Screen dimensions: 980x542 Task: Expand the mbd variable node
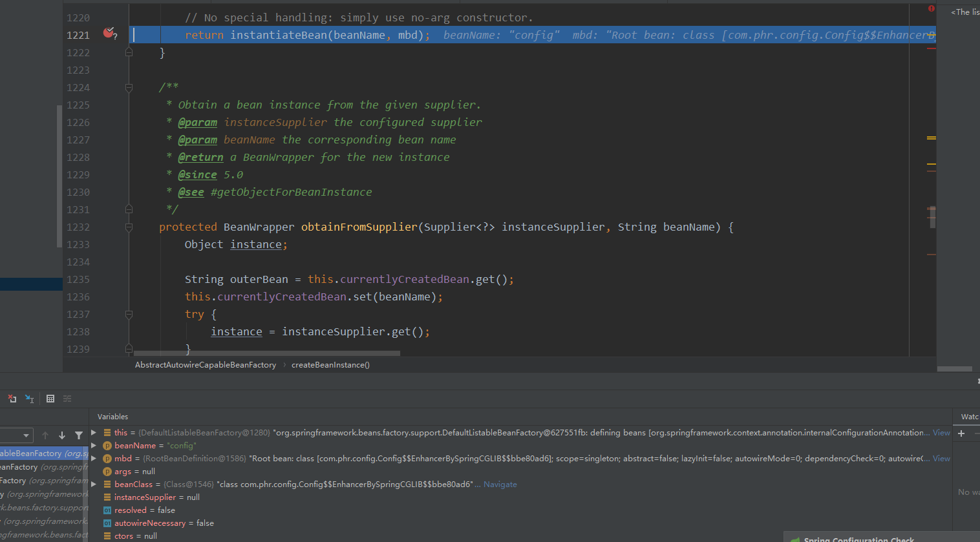94,458
